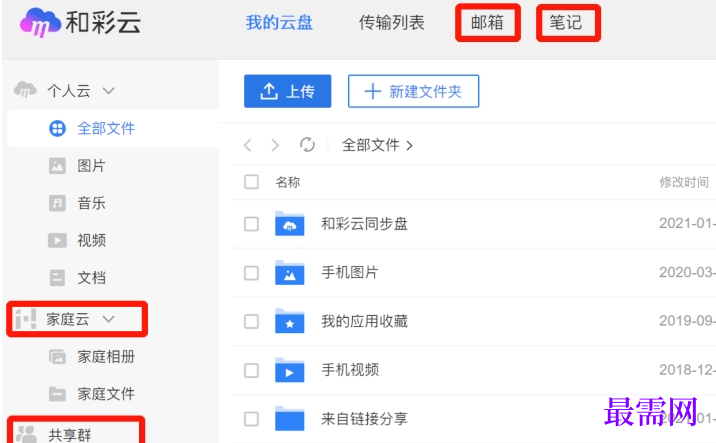716x443 pixels.
Task: Click the 新建文件夹 button
Action: [x=413, y=91]
